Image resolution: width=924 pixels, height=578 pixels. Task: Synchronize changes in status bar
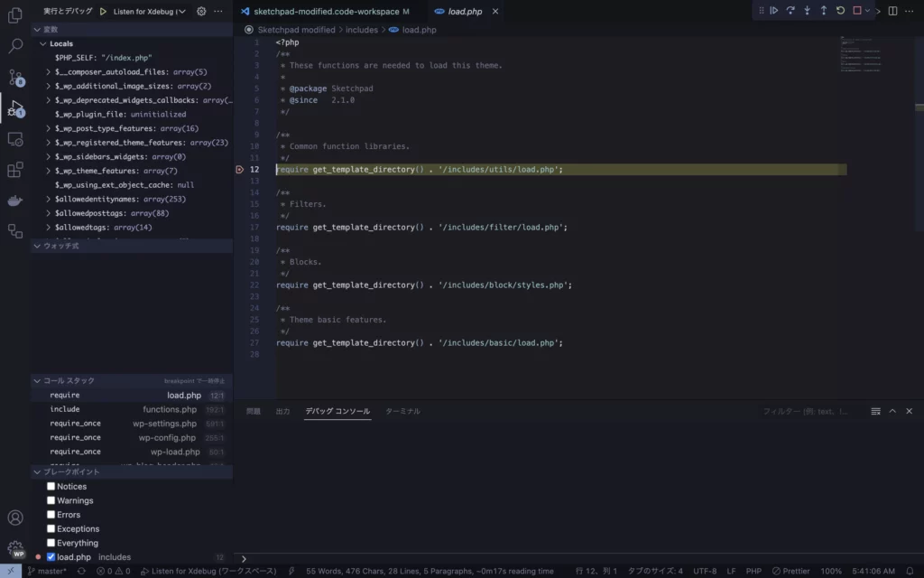click(81, 571)
